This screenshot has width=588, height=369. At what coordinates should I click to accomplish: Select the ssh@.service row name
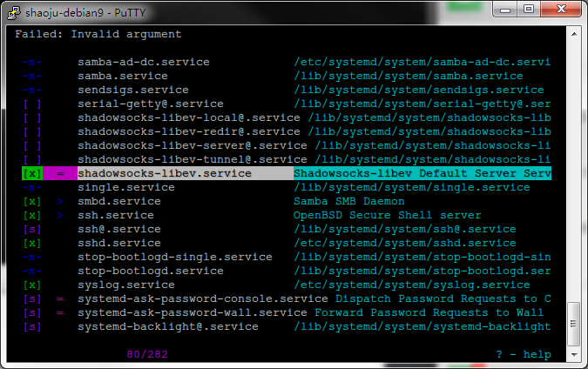(x=119, y=229)
